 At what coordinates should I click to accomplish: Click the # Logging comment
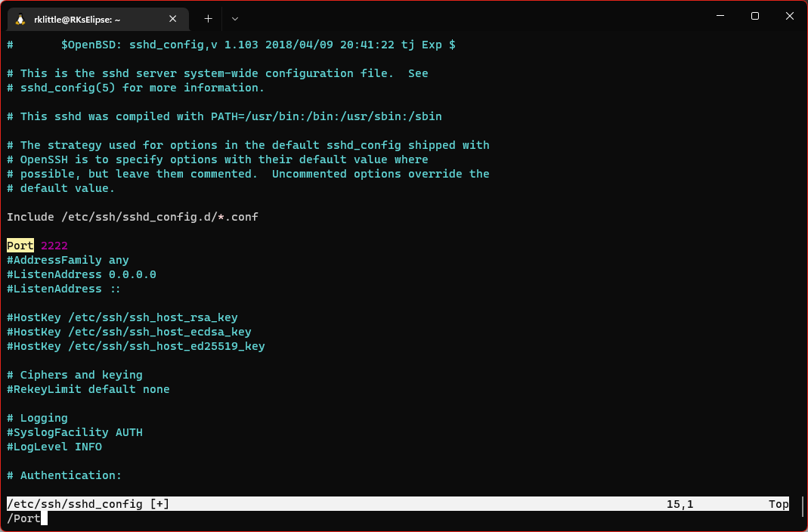[38, 418]
